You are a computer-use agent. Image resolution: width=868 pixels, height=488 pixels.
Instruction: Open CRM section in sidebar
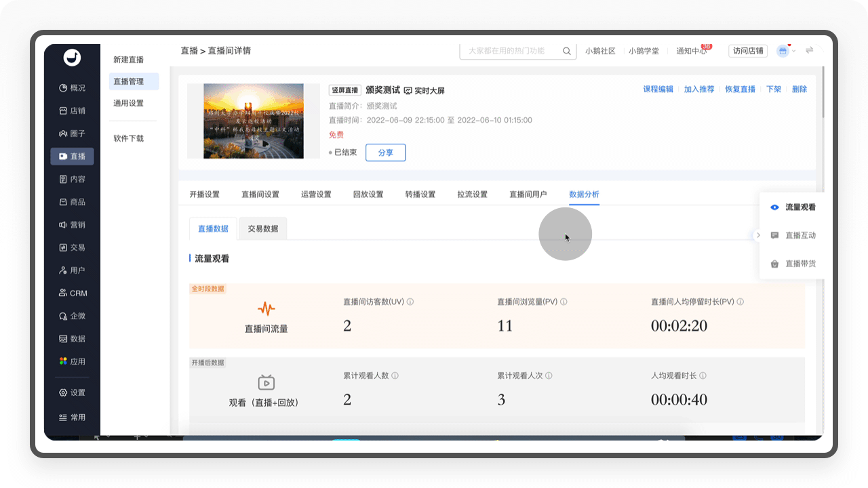point(72,293)
